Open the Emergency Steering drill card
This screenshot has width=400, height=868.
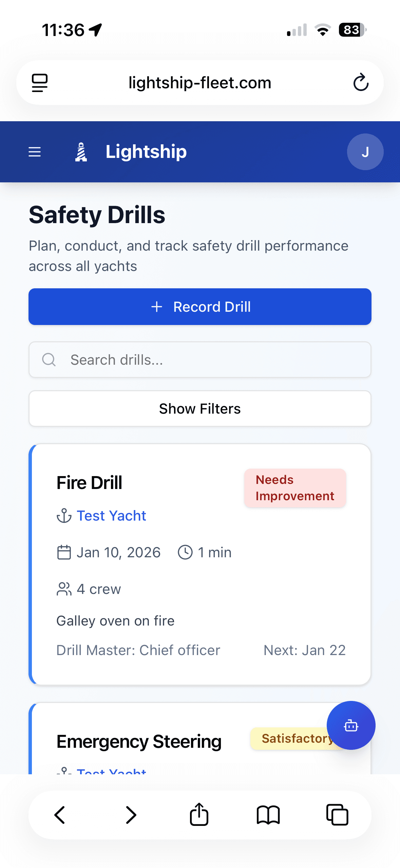[x=139, y=742]
